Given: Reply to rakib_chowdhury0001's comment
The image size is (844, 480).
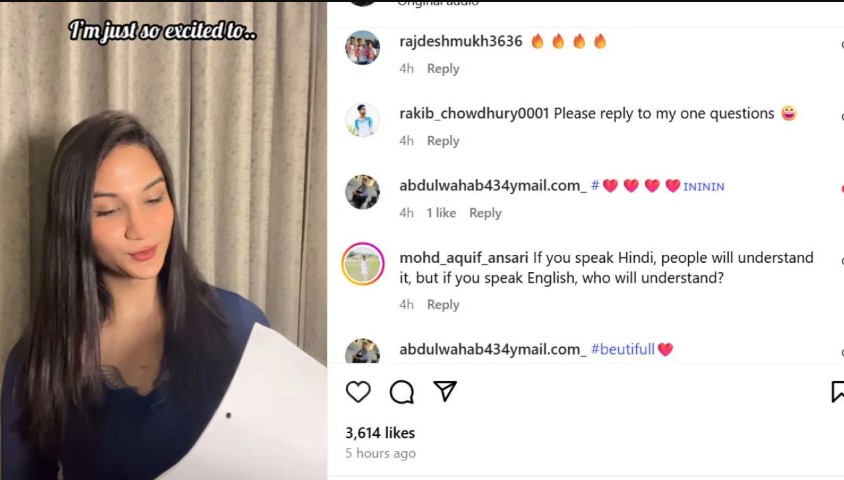Looking at the screenshot, I should click(x=443, y=141).
